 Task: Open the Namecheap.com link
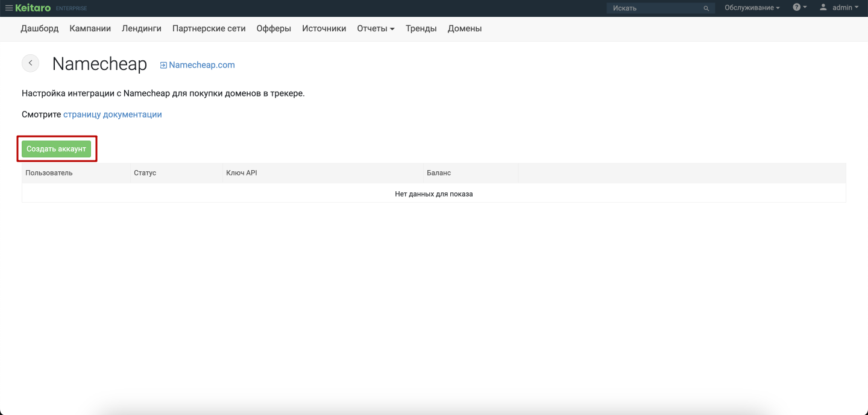click(x=202, y=65)
